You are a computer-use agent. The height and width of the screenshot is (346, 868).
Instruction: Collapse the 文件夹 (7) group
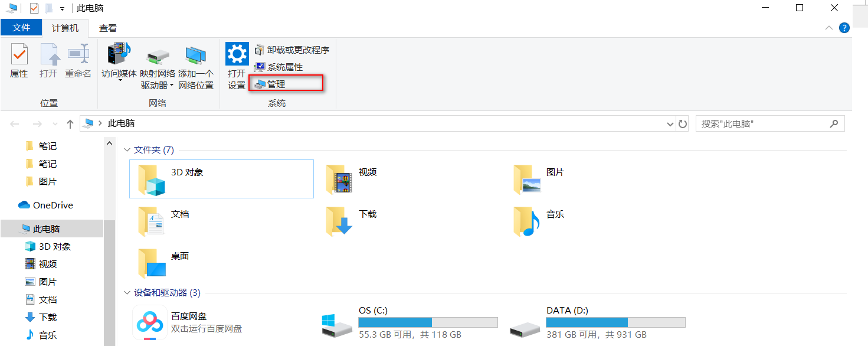(x=127, y=150)
